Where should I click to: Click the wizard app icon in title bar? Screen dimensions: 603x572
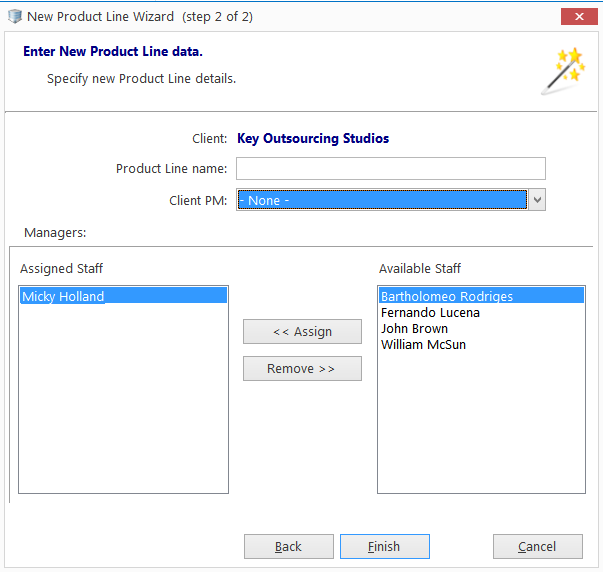(x=15, y=17)
